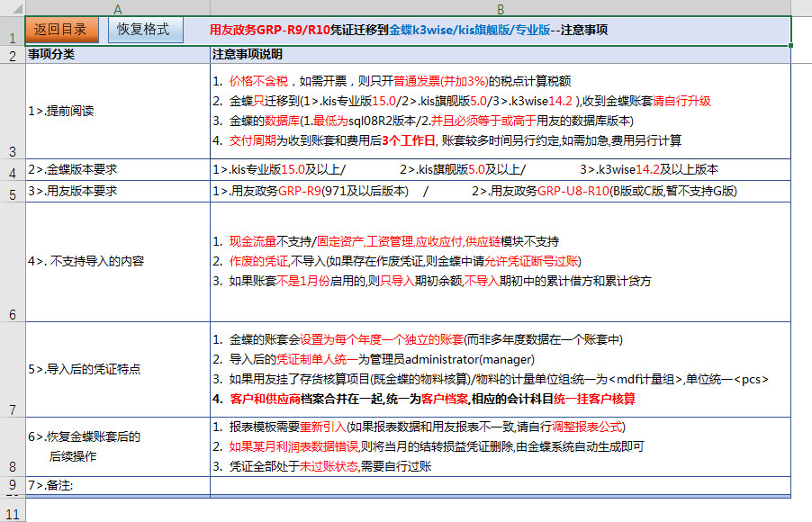The height and width of the screenshot is (522, 812).
Task: Select the 事项分类 header cell
Action: tap(118, 55)
